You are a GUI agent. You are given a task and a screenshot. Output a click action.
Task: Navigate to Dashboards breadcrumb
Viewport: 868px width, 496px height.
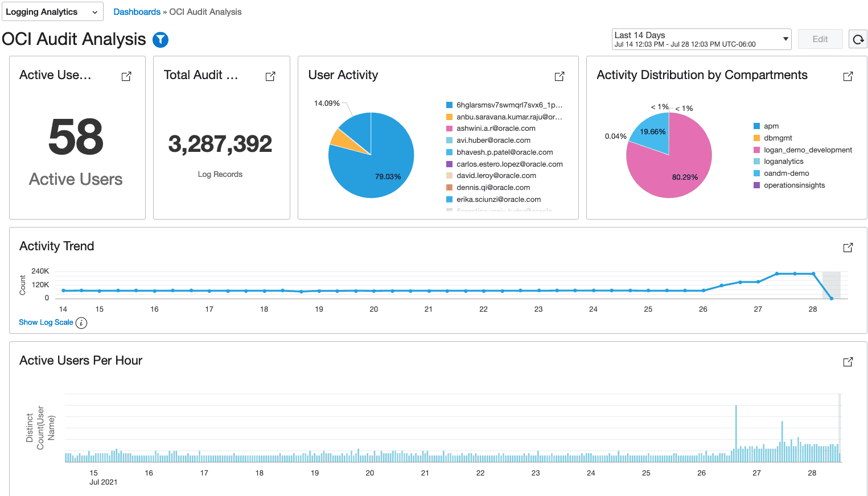[x=137, y=11]
